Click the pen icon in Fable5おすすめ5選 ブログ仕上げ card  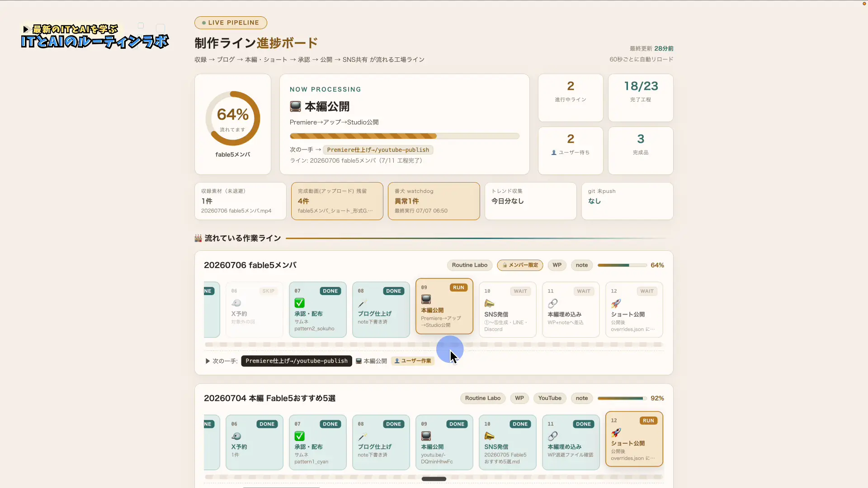pos(362,436)
